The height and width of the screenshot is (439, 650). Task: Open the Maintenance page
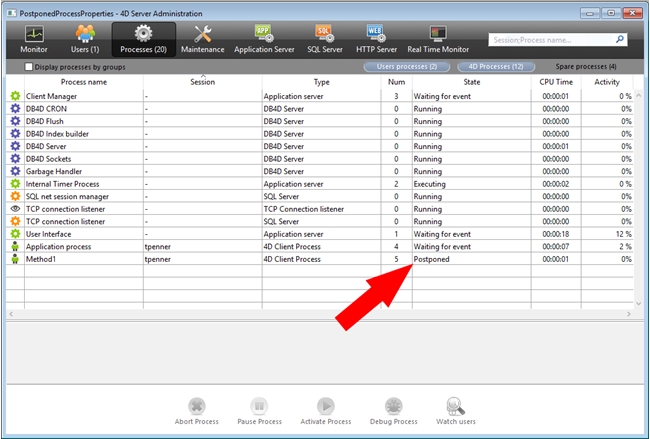203,40
